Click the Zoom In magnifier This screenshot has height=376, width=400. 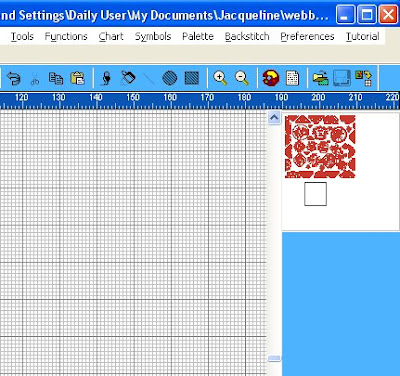click(x=220, y=78)
